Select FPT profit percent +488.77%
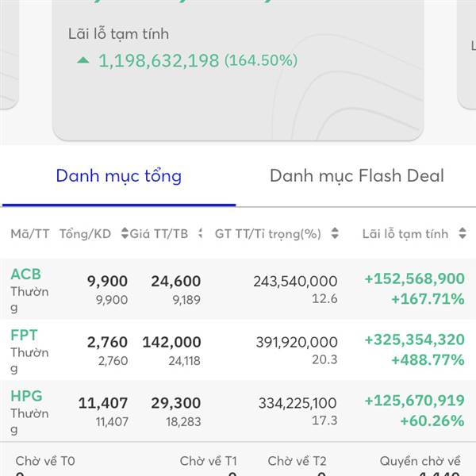Image resolution: width=476 pixels, height=476 pixels. 428,360
